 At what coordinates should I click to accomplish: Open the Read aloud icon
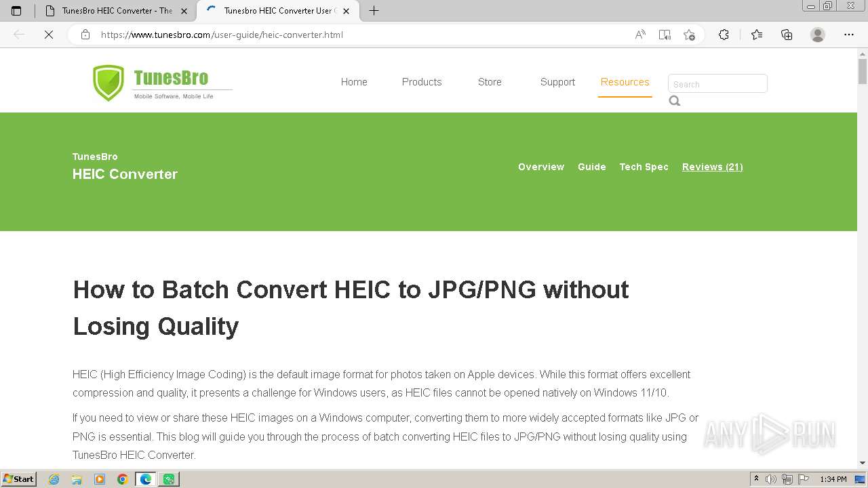(x=640, y=35)
